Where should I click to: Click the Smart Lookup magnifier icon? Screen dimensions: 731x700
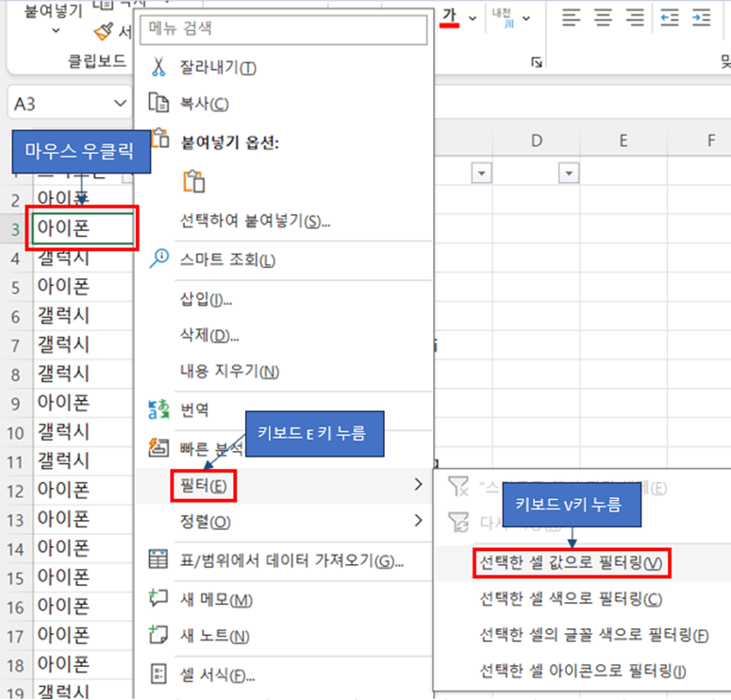[x=159, y=258]
